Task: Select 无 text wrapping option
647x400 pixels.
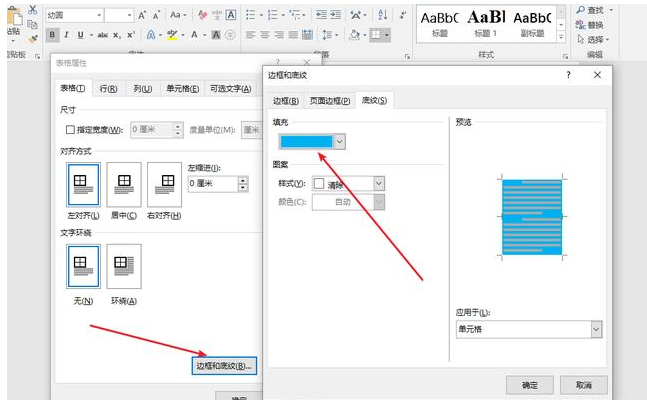Action: (83, 266)
